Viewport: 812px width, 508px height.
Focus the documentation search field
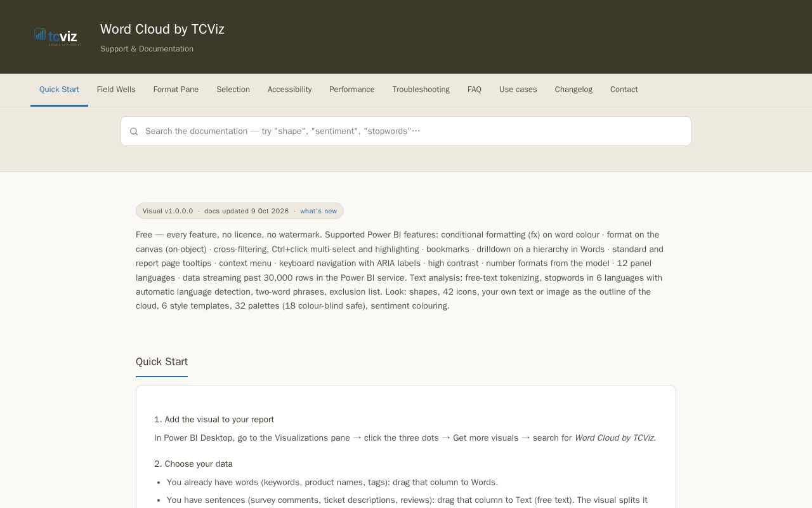(406, 131)
